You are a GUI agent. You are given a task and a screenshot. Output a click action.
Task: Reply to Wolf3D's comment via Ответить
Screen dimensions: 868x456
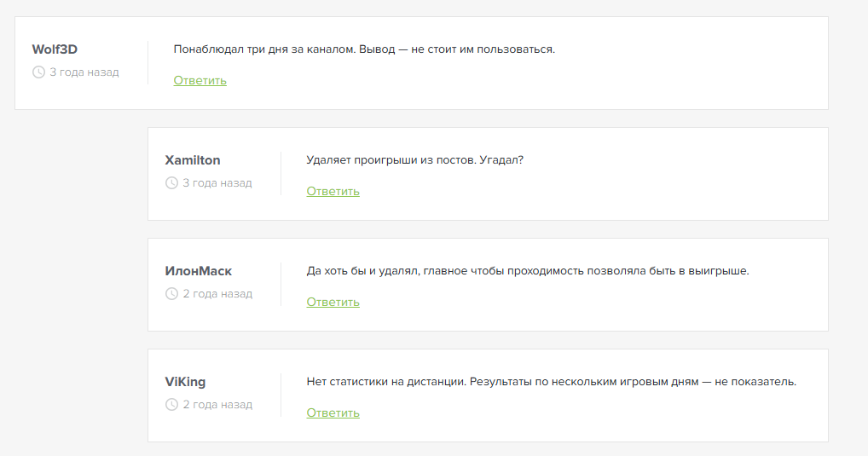(200, 81)
